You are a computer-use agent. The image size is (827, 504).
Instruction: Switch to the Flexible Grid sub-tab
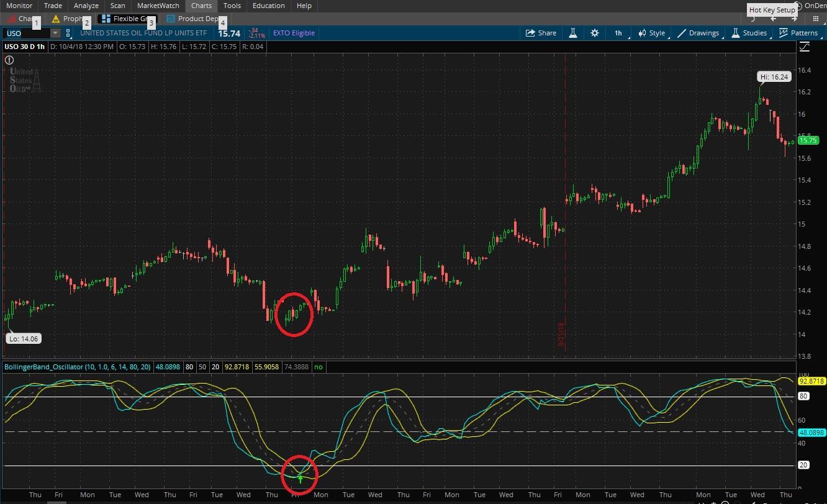[x=127, y=19]
